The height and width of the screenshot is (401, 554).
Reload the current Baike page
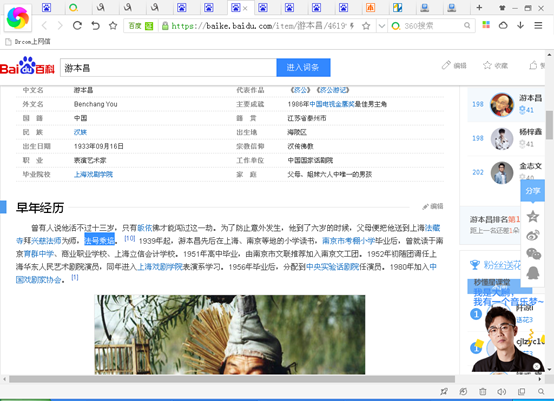77,25
